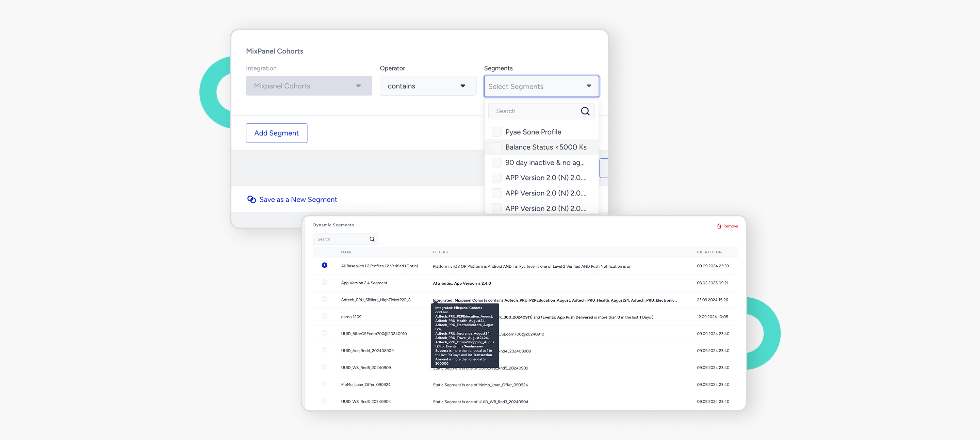Select the UUID_WB_Rnd3_20240904 radio button
This screenshot has height=440, width=980.
(324, 401)
